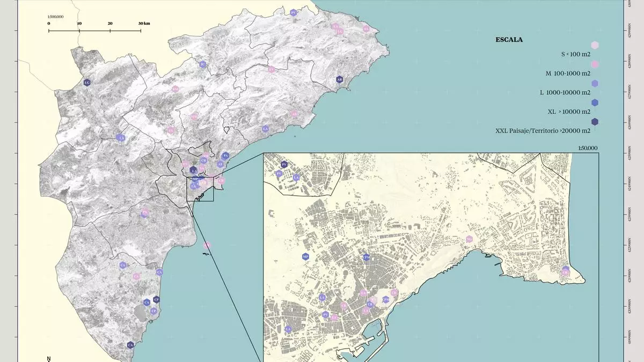The height and width of the screenshot is (362, 644).
Task: Click the XL > 10000 m2 legend hexagon
Action: point(595,102)
